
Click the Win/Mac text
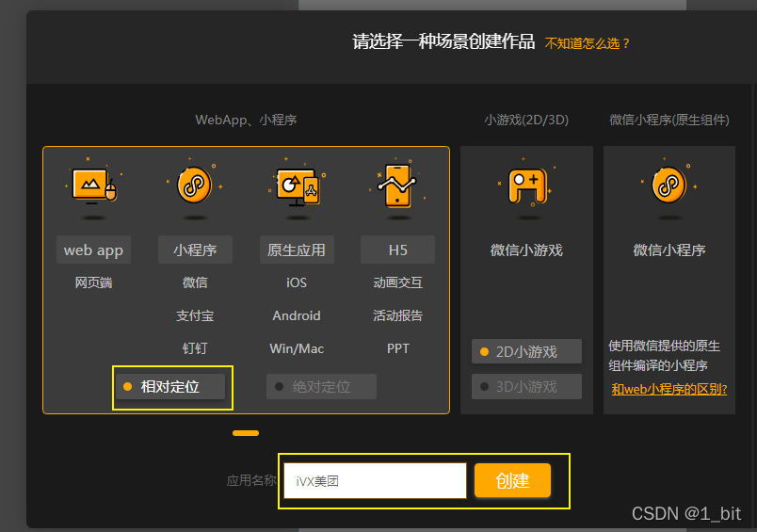click(x=297, y=348)
